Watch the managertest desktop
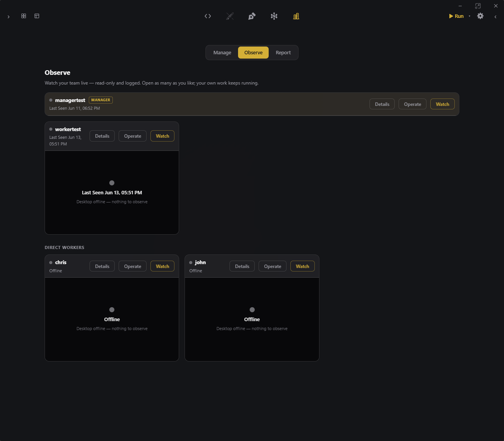The height and width of the screenshot is (441, 504). coord(442,104)
